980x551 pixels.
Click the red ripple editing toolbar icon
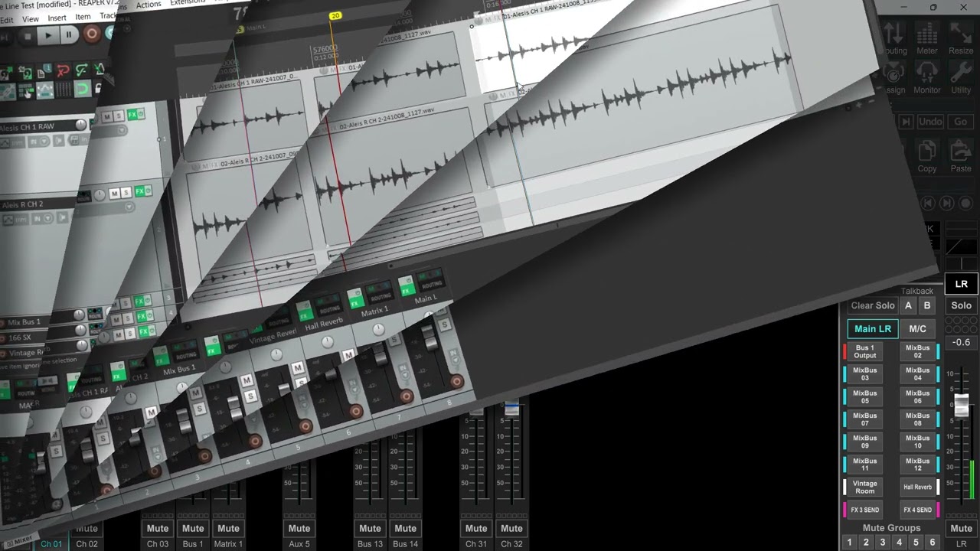click(x=62, y=71)
